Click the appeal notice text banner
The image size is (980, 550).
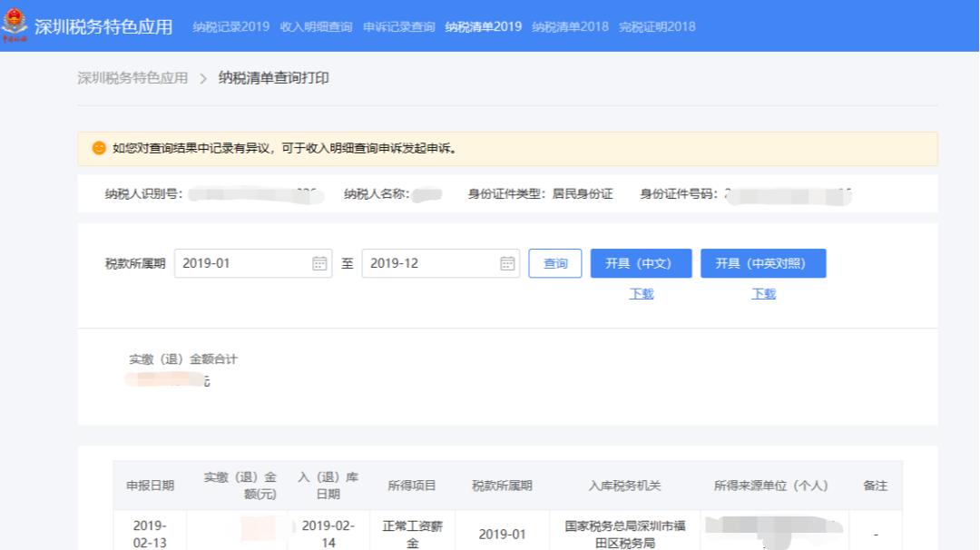[507, 149]
